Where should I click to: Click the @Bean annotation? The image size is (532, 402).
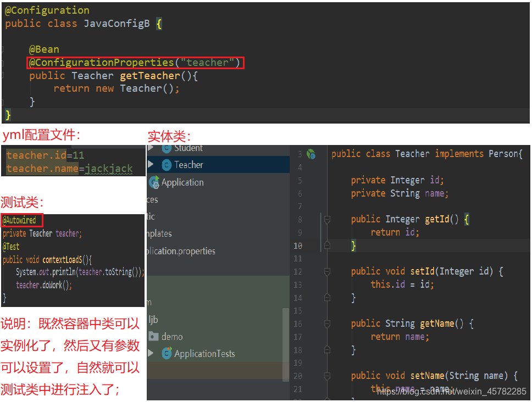coord(44,49)
